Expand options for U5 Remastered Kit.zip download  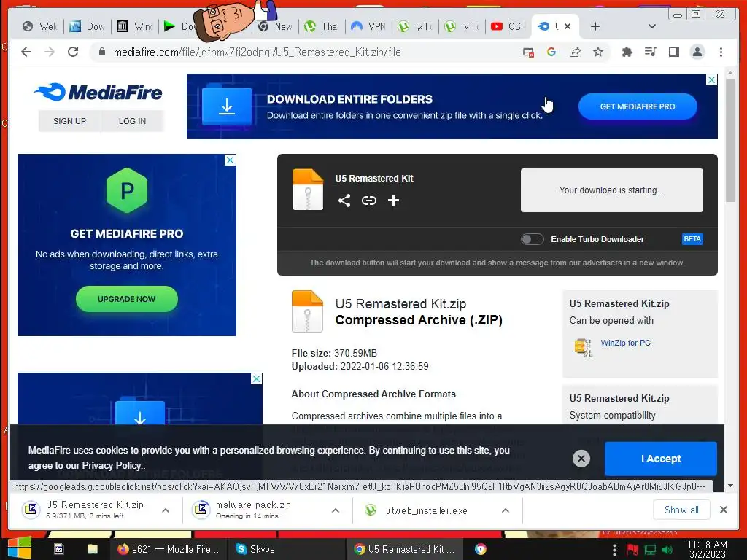[166, 510]
